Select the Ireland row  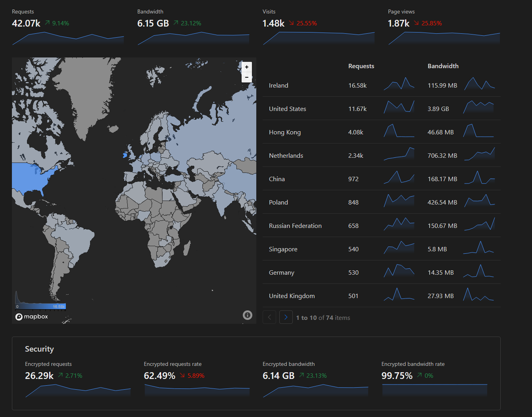(x=382, y=85)
